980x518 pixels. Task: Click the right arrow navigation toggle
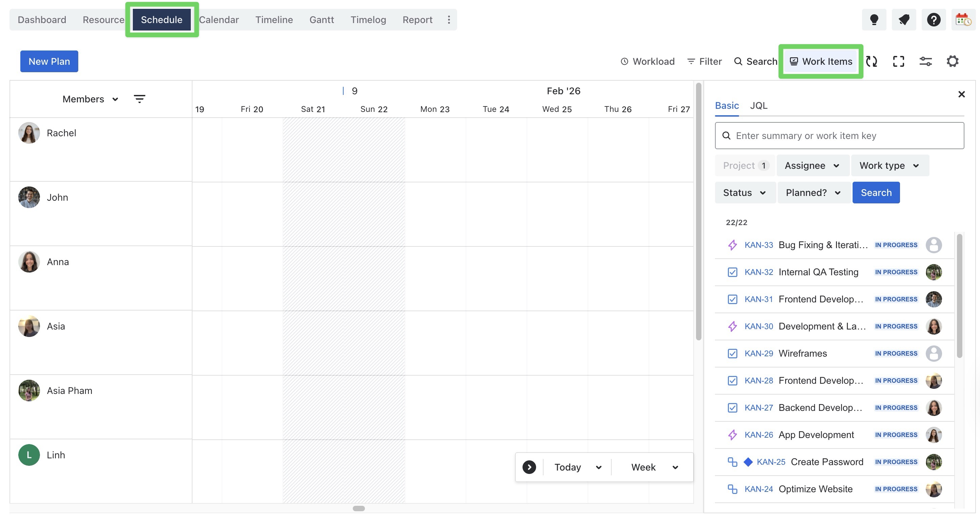529,467
